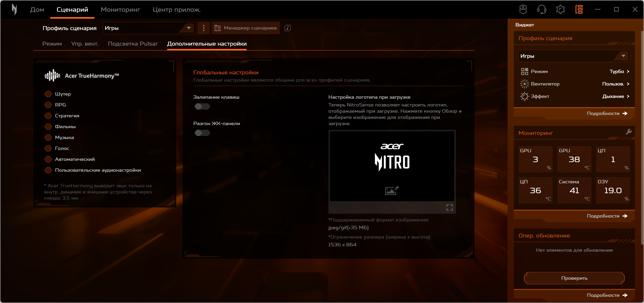Click the info icon beside Менеджер сценариев
Viewport: 644px width, 303px height.
(x=288, y=28)
